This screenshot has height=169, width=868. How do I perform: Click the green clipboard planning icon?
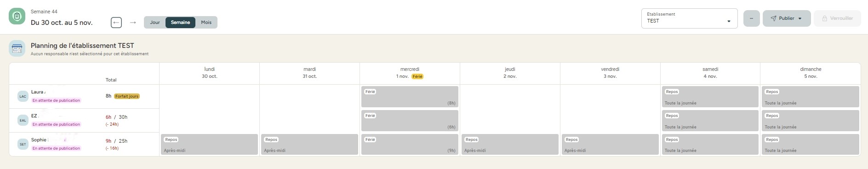pyautogui.click(x=17, y=17)
